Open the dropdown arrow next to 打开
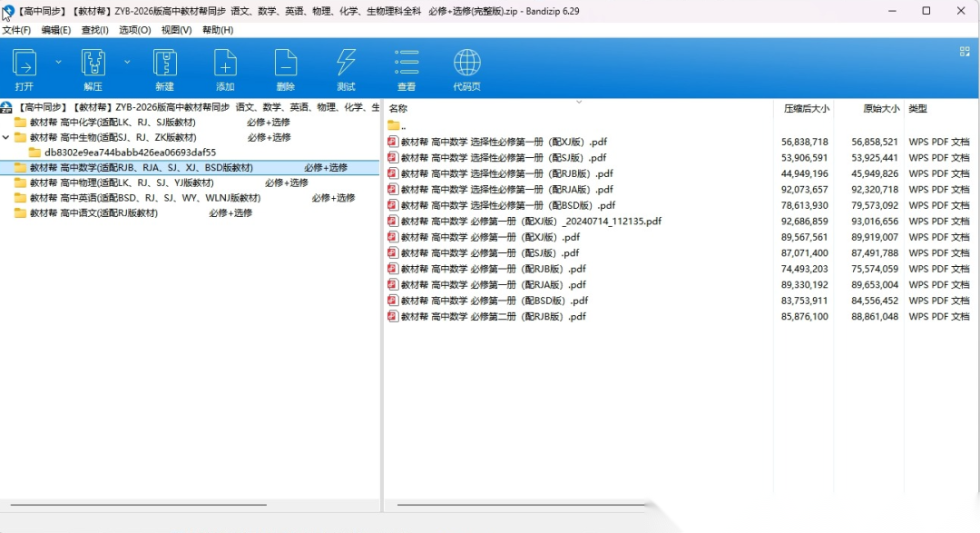 (x=59, y=62)
